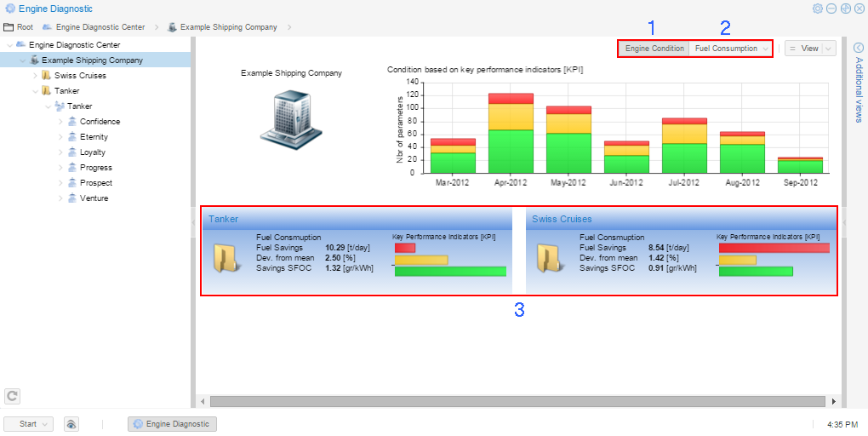
Task: Click the Apr-2012 bar in chart
Action: tap(510, 133)
